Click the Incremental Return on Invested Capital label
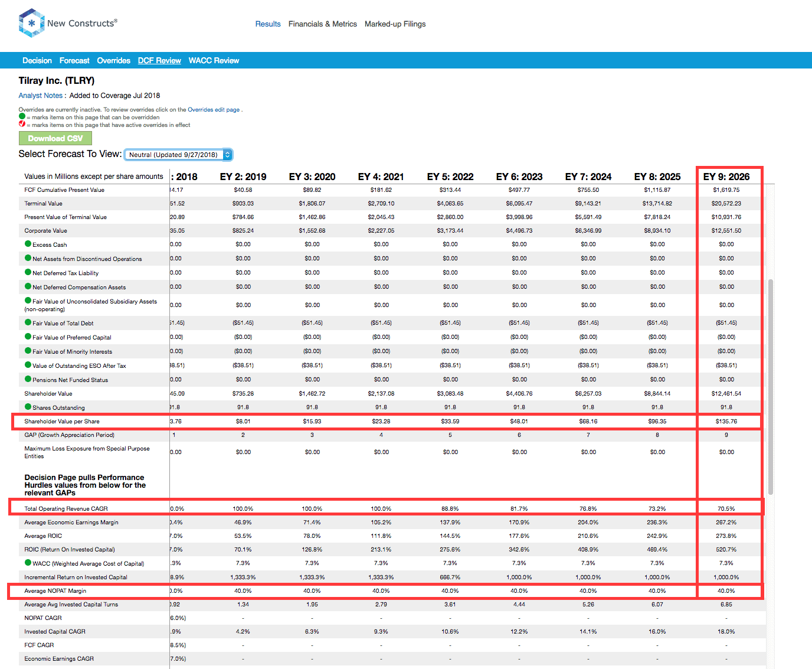This screenshot has width=812, height=669. pos(76,577)
